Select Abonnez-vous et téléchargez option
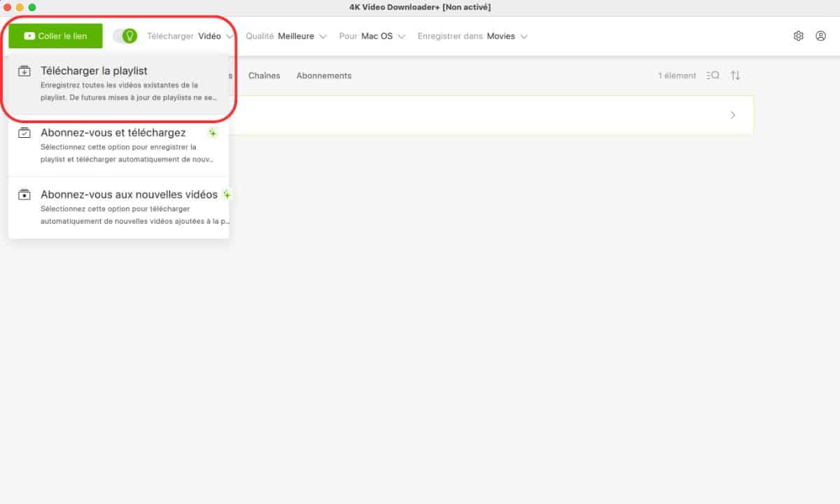This screenshot has width=840, height=504. pyautogui.click(x=119, y=146)
